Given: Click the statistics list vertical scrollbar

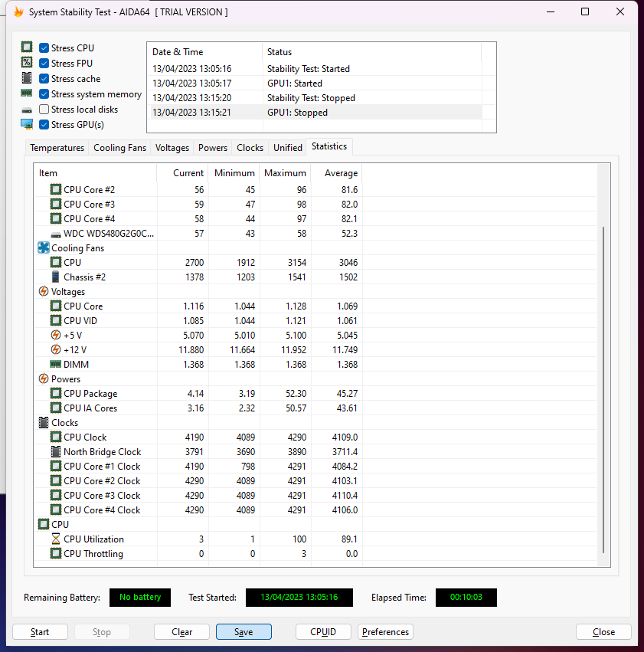Looking at the screenshot, I should (603, 390).
